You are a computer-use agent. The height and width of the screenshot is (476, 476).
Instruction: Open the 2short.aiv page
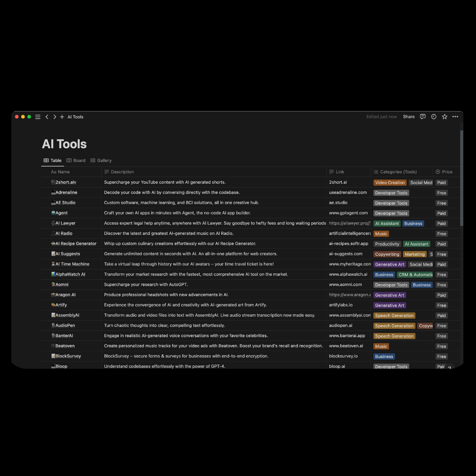tap(66, 182)
